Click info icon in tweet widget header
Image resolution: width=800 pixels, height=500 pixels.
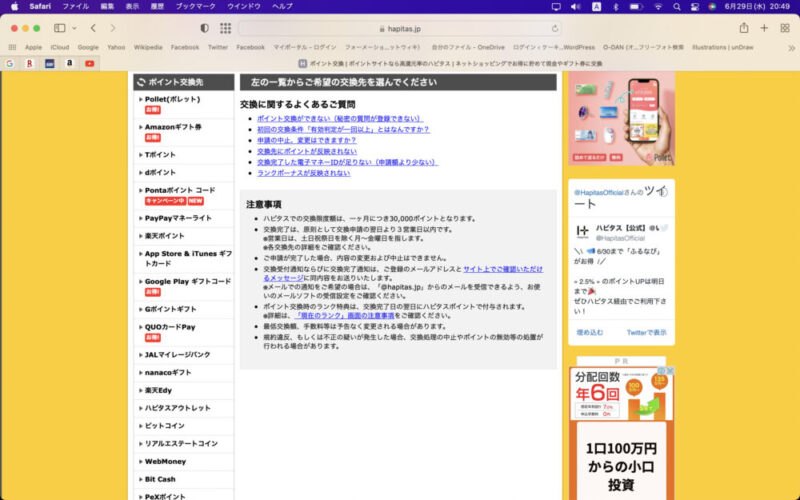pos(663,192)
